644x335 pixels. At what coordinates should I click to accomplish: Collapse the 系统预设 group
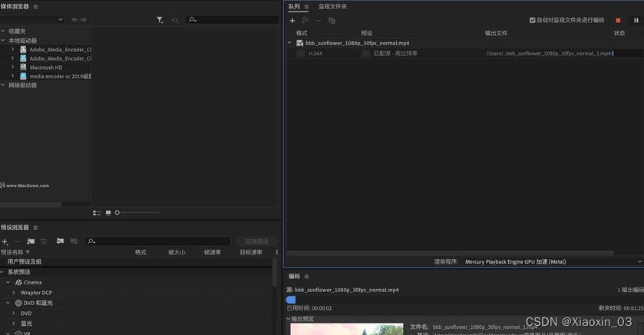coord(2,272)
